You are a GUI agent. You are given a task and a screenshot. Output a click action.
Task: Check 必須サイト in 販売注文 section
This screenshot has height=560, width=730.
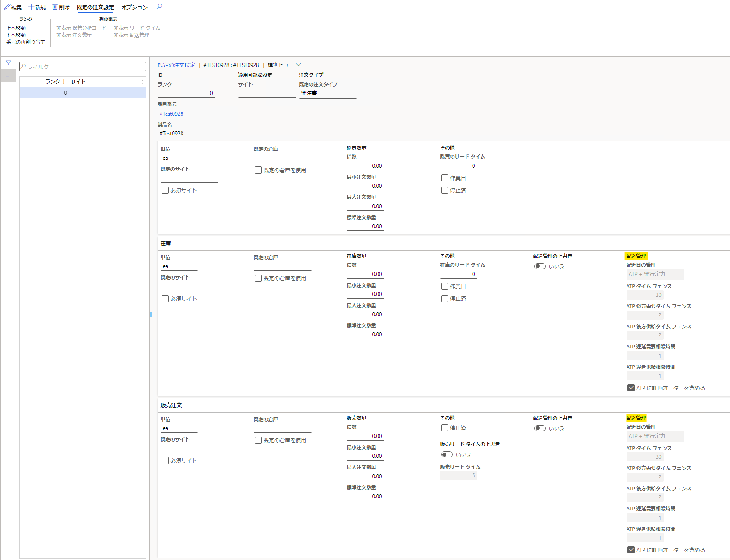click(x=165, y=461)
